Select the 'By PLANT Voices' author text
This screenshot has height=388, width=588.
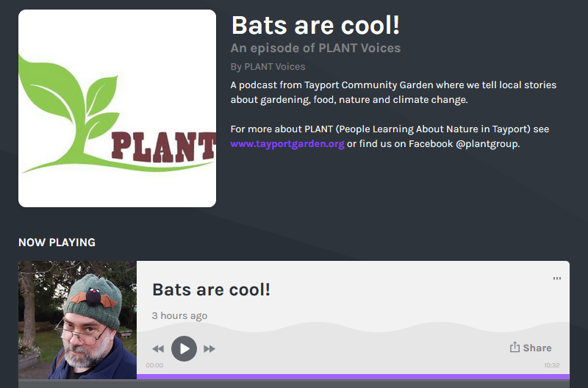(268, 67)
